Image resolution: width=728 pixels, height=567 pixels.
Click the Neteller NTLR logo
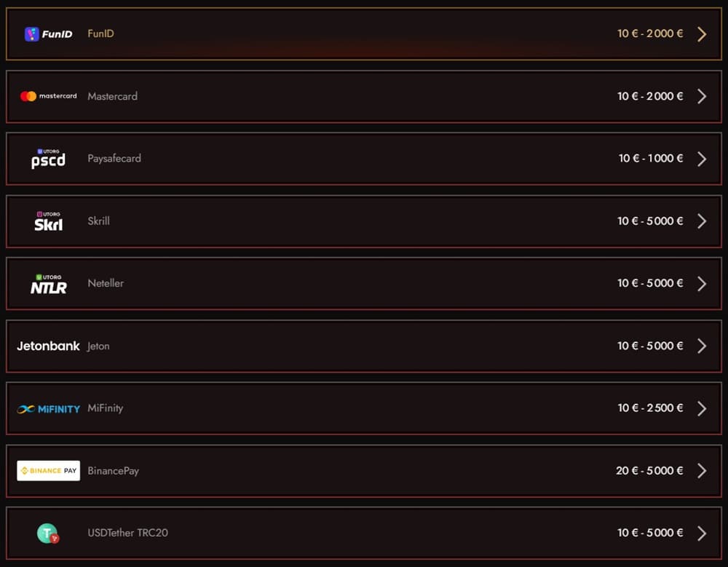pyautogui.click(x=48, y=284)
